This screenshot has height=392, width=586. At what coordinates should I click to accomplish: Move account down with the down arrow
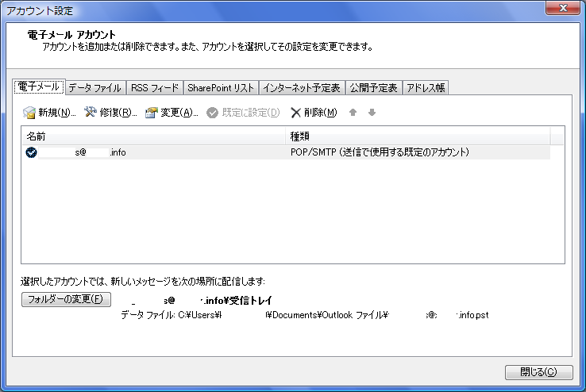372,113
